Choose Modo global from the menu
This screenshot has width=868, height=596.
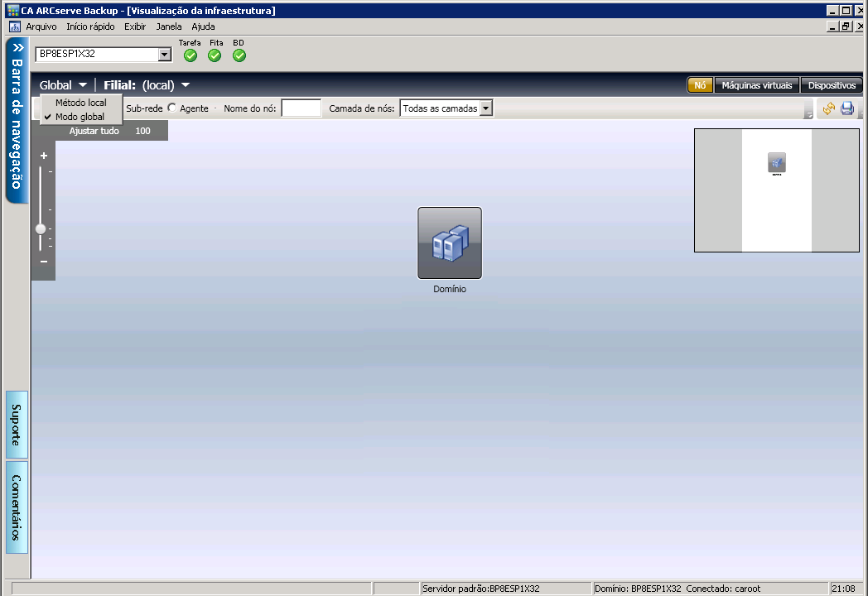click(81, 117)
